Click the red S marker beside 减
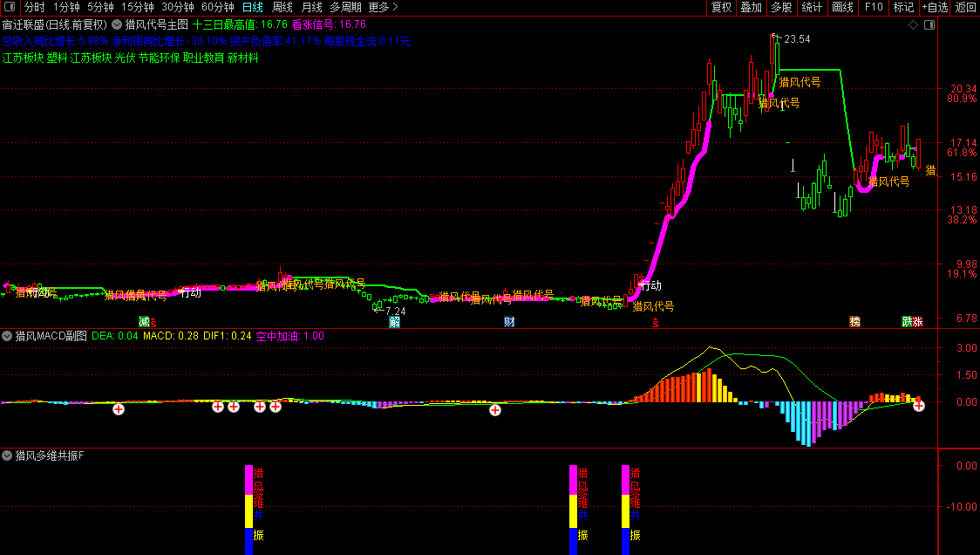The width and height of the screenshot is (980, 555). [153, 323]
